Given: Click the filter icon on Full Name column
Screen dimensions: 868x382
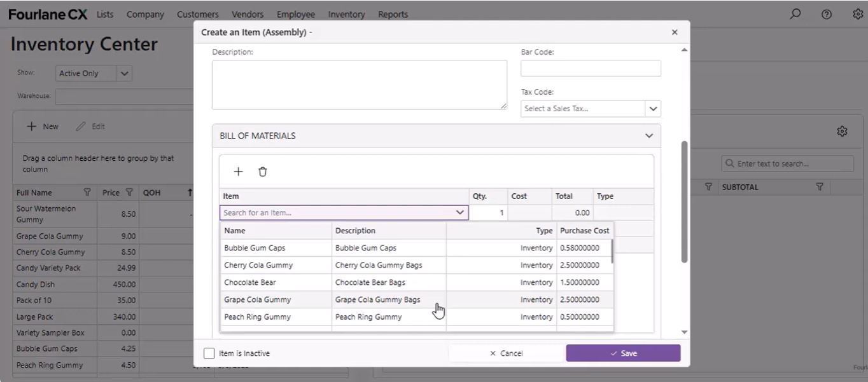Looking at the screenshot, I should (x=87, y=193).
